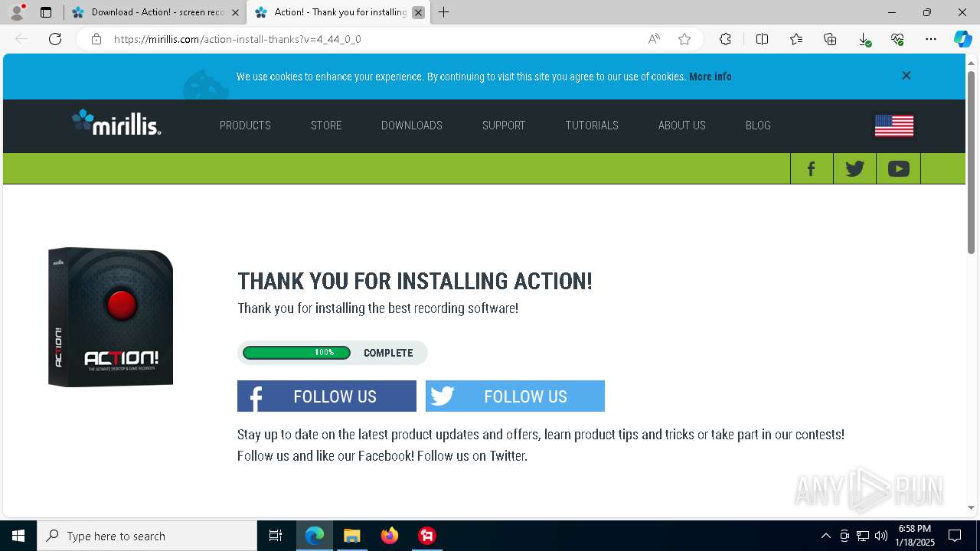Select the US flag language selector
This screenshot has height=551, width=980.
(894, 126)
